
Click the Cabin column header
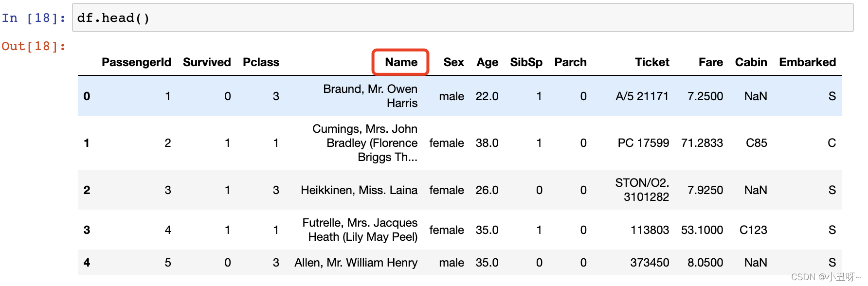751,62
